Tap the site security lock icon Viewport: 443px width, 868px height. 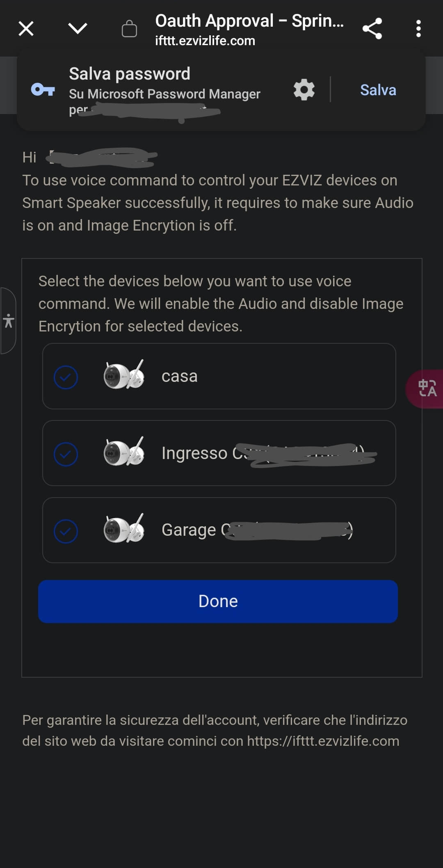[129, 29]
